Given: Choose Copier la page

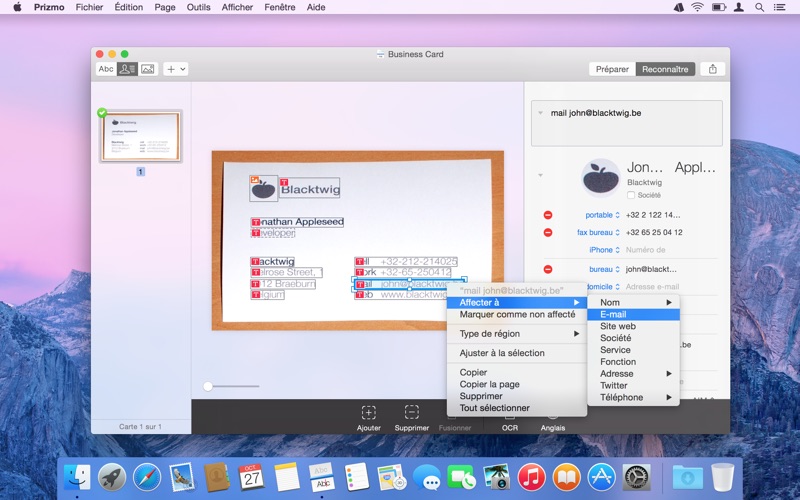Looking at the screenshot, I should click(x=516, y=384).
